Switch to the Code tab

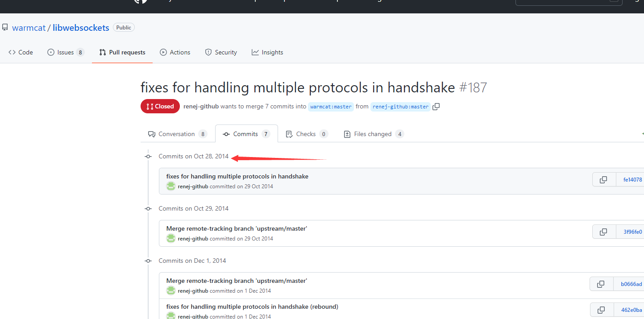tap(21, 52)
